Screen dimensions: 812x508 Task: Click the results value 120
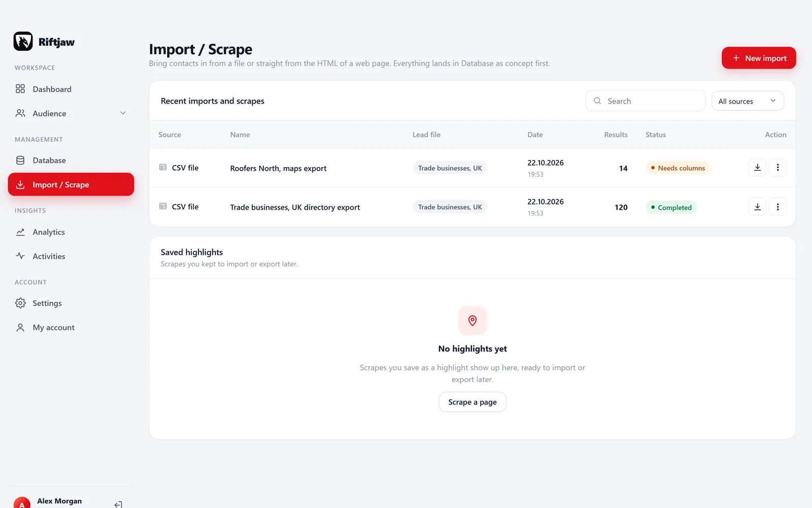621,207
